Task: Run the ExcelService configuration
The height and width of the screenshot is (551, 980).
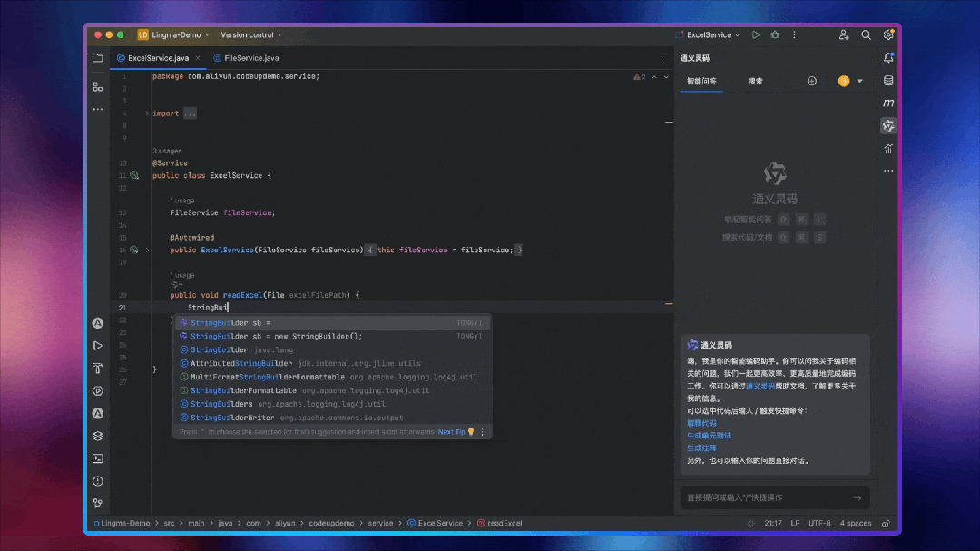Action: (756, 34)
